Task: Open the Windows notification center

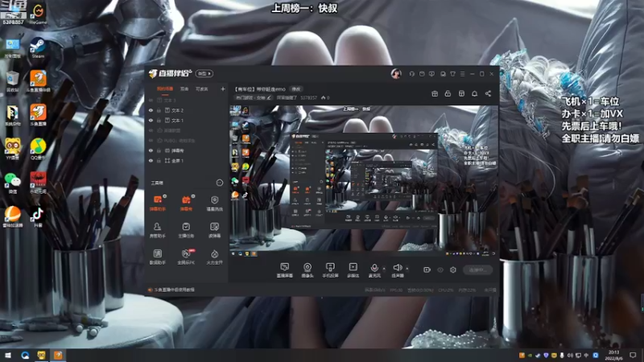Action: pyautogui.click(x=633, y=355)
